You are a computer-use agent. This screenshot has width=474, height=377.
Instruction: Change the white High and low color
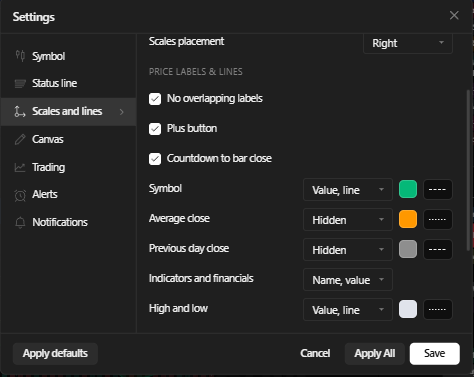[408, 309]
